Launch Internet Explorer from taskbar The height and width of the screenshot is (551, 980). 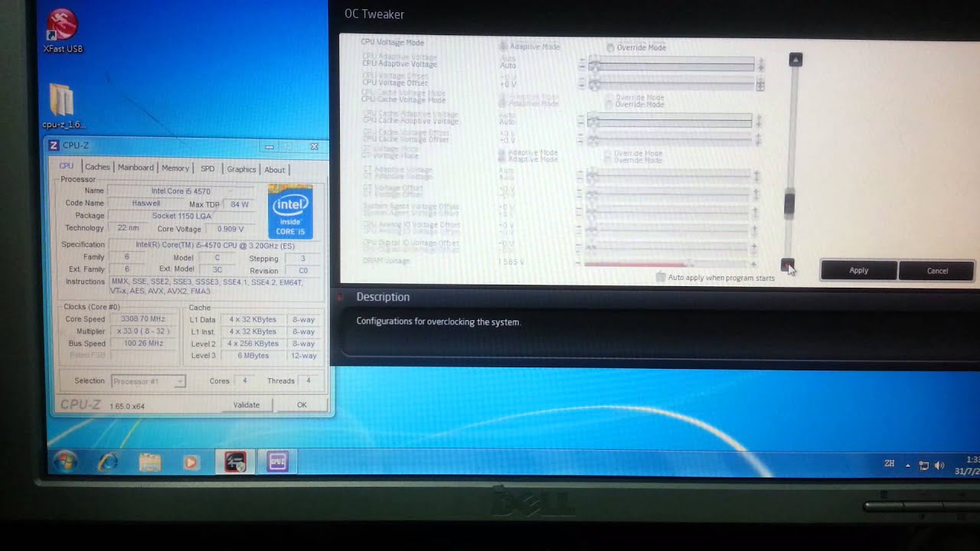coord(108,462)
